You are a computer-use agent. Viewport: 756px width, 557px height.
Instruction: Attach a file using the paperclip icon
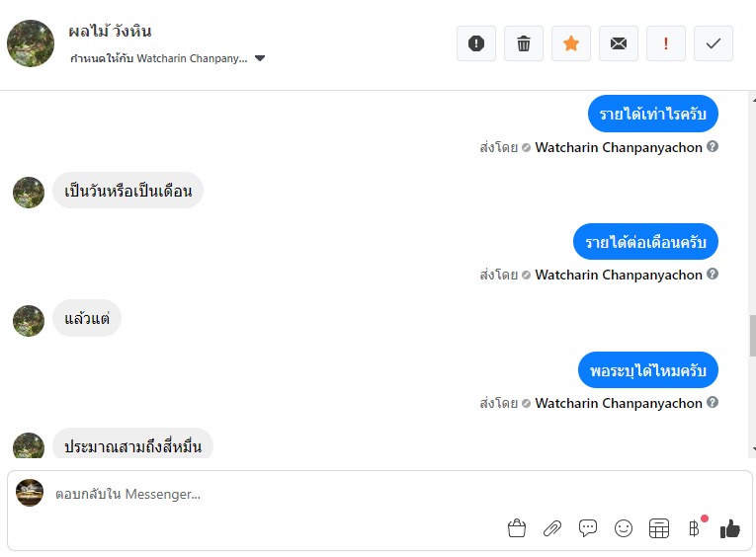coord(552,528)
